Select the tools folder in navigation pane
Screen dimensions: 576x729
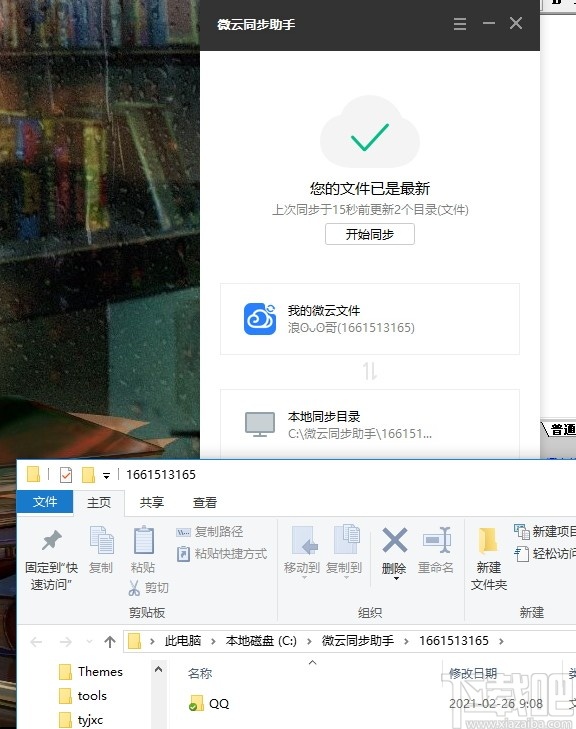(x=83, y=696)
